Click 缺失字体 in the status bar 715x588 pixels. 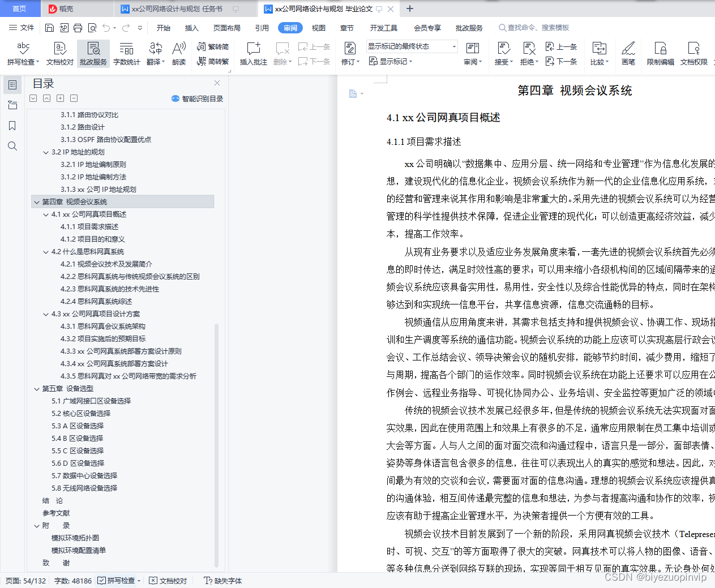click(x=222, y=581)
